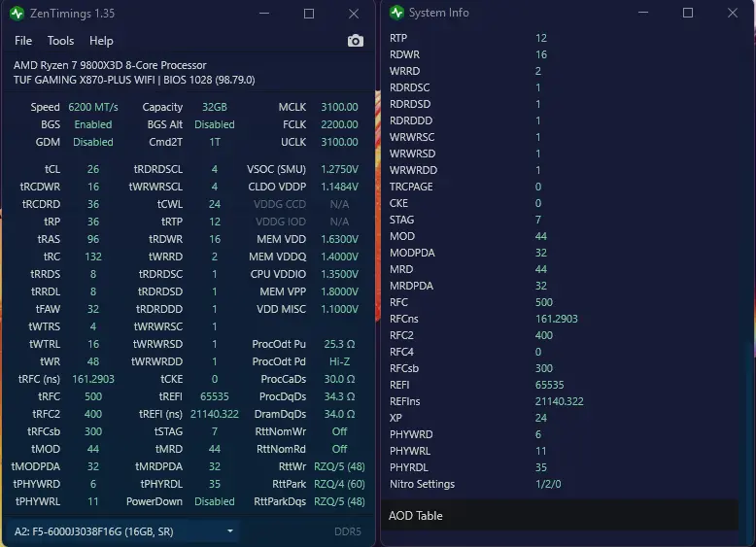The width and height of the screenshot is (756, 547).
Task: Click the AMD Ryzen 7 9800X3D processor name
Action: pyautogui.click(x=110, y=65)
